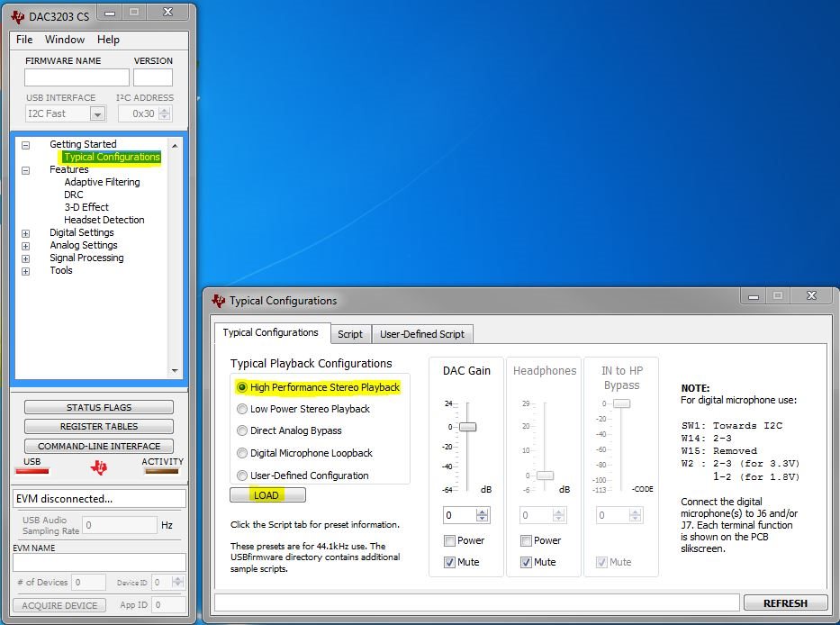Open the USB INTERFACE I2C Fast dropdown
Viewport: 840px width, 625px height.
(97, 114)
